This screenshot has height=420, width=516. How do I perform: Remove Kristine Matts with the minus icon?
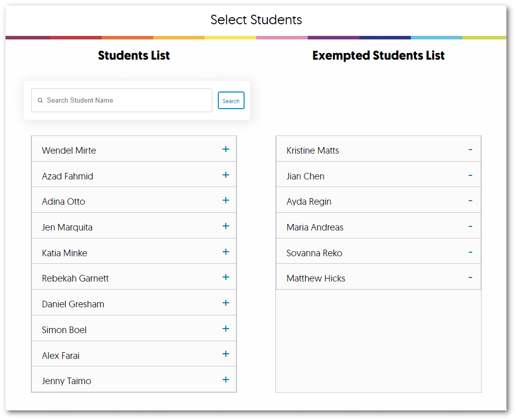click(470, 150)
